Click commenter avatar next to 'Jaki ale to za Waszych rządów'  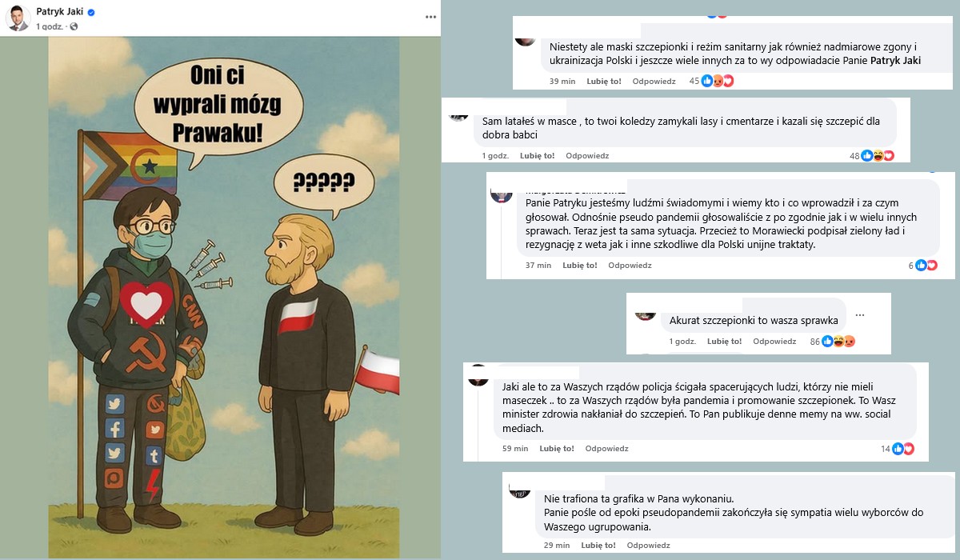point(478,376)
